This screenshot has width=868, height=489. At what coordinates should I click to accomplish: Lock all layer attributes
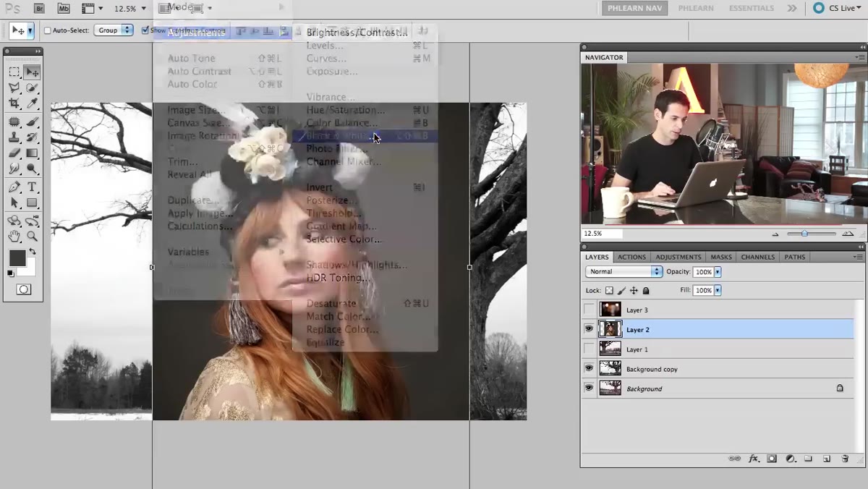(646, 290)
